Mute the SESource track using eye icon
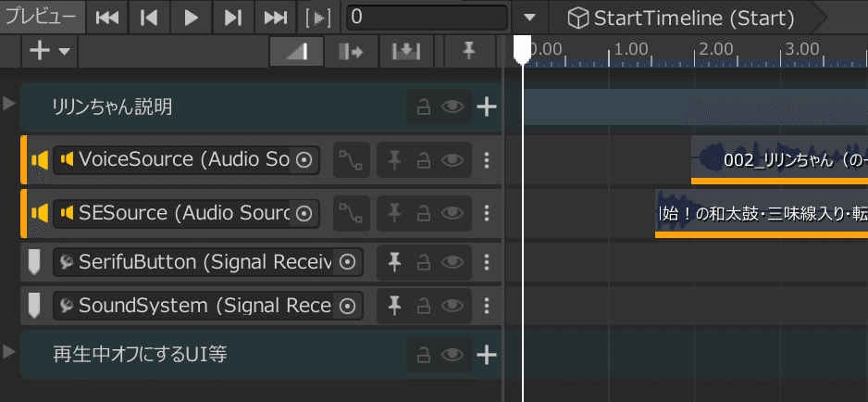Image resolution: width=868 pixels, height=402 pixels. 452,213
